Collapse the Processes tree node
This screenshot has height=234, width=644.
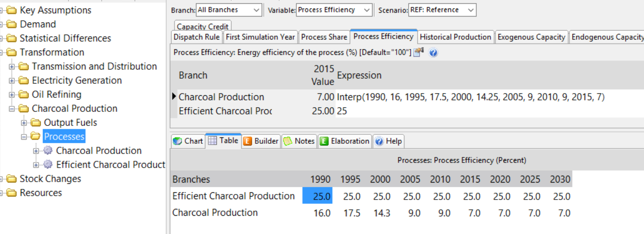pos(24,137)
